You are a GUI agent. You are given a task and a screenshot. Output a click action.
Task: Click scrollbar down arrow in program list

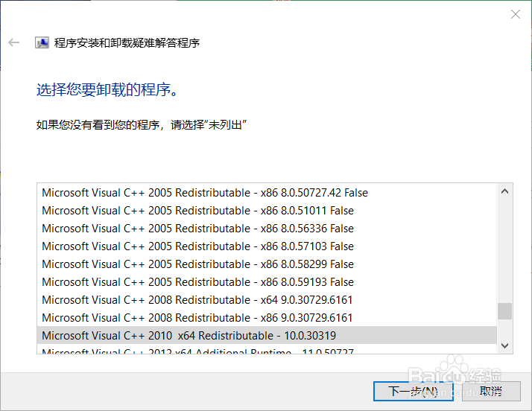point(505,345)
